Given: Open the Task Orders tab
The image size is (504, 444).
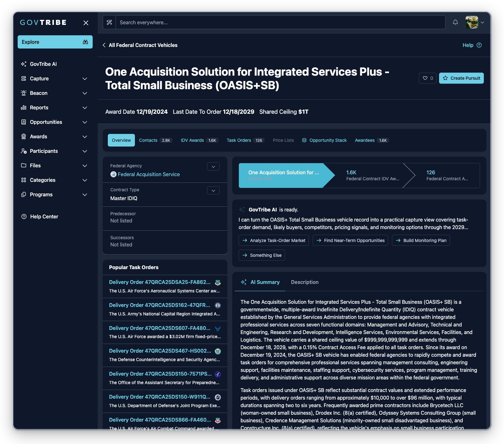Looking at the screenshot, I should point(246,140).
